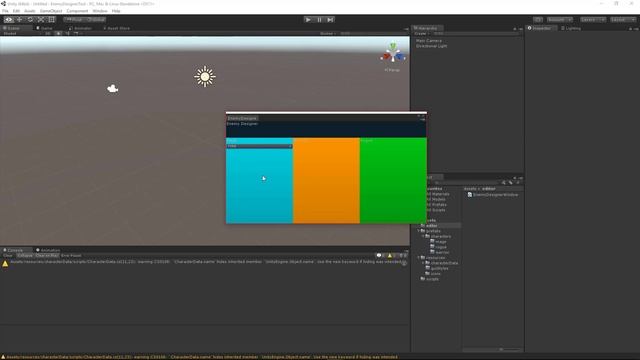Click the Inspector panel lock icon

click(x=630, y=29)
